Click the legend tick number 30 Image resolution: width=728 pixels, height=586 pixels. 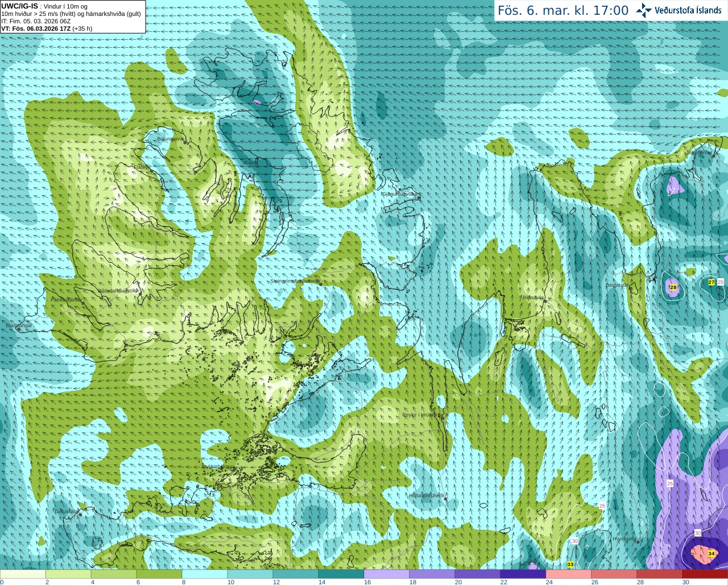point(686,582)
